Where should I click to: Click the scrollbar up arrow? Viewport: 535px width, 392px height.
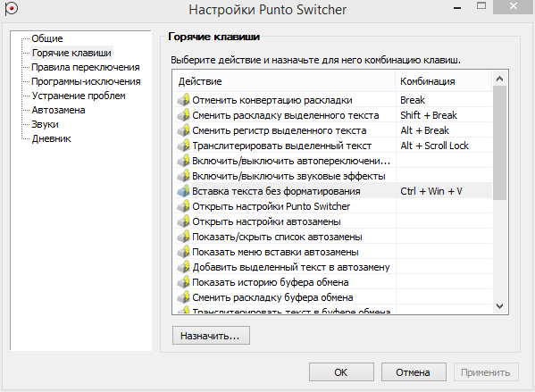point(499,79)
